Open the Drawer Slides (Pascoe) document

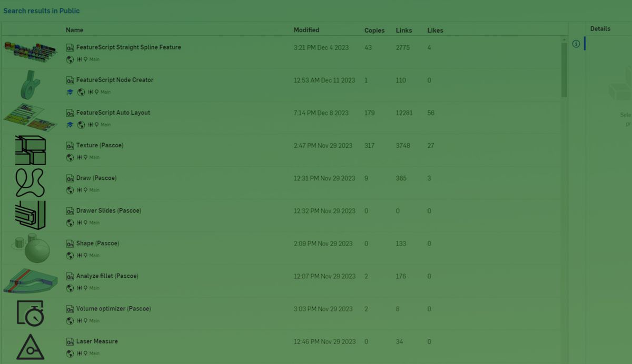click(x=108, y=210)
